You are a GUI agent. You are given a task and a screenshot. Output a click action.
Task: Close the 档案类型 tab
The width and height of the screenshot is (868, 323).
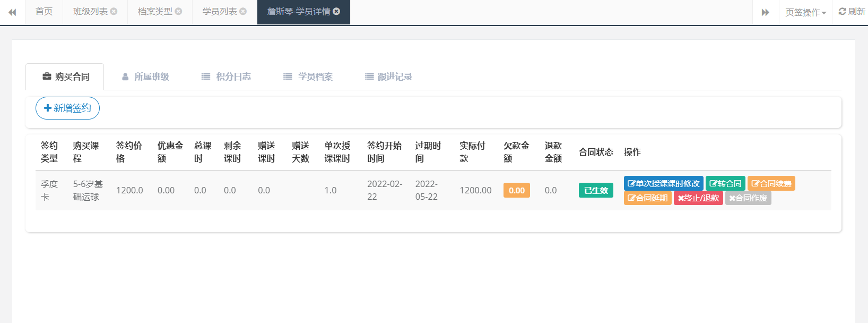pos(178,11)
